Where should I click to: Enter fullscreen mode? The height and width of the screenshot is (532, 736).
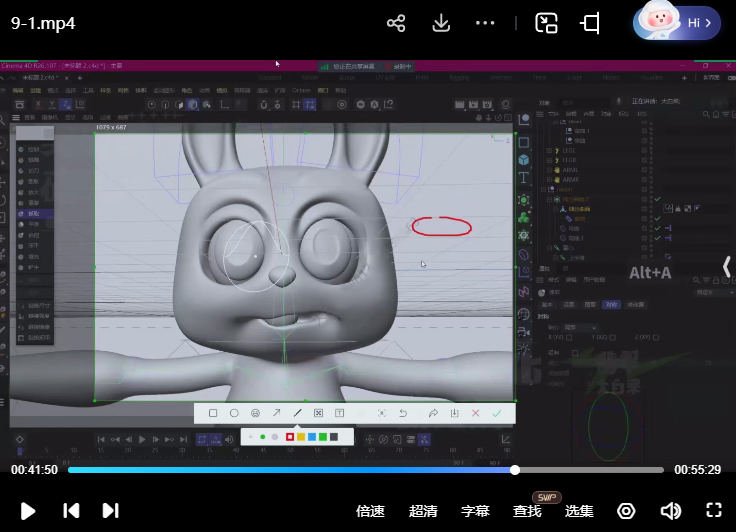click(x=714, y=511)
